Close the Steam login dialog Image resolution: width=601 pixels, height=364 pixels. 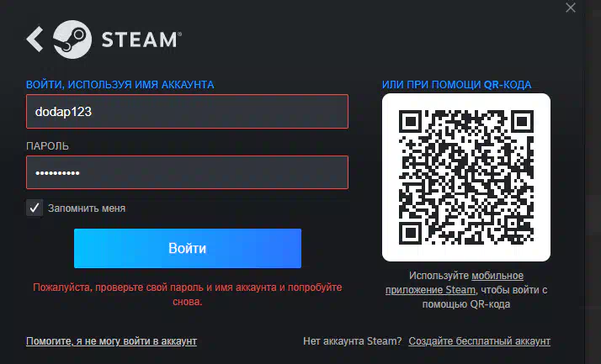[x=571, y=8]
